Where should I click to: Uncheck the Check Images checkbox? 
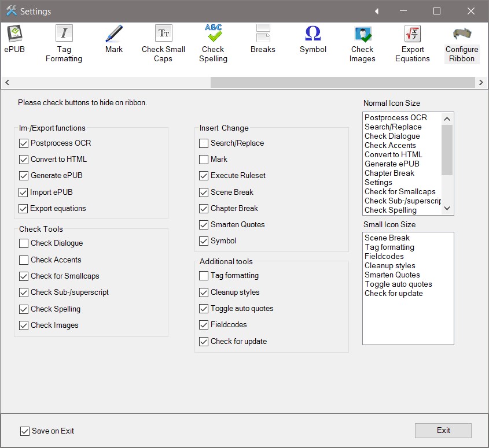(x=23, y=325)
